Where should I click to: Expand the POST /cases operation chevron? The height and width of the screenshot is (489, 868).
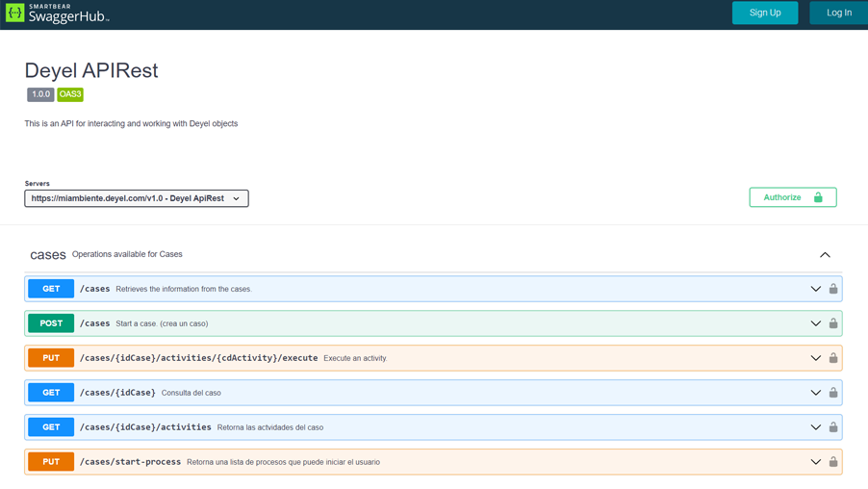pos(815,323)
